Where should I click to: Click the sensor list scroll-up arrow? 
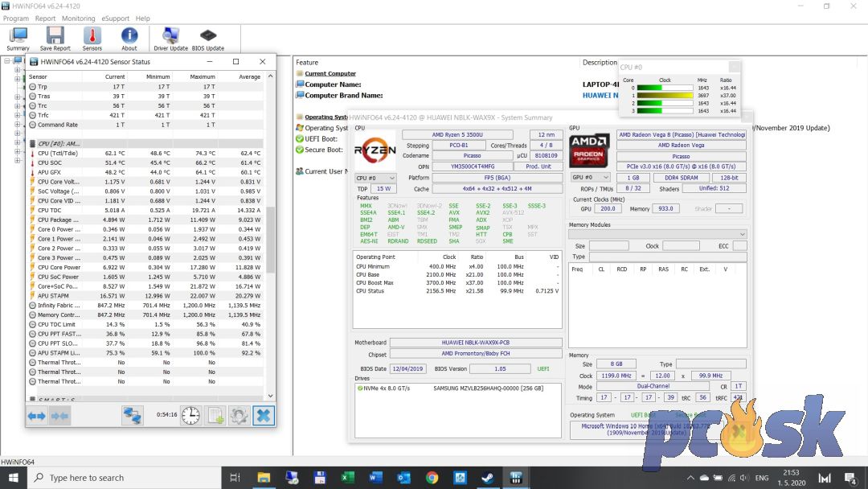(270, 76)
